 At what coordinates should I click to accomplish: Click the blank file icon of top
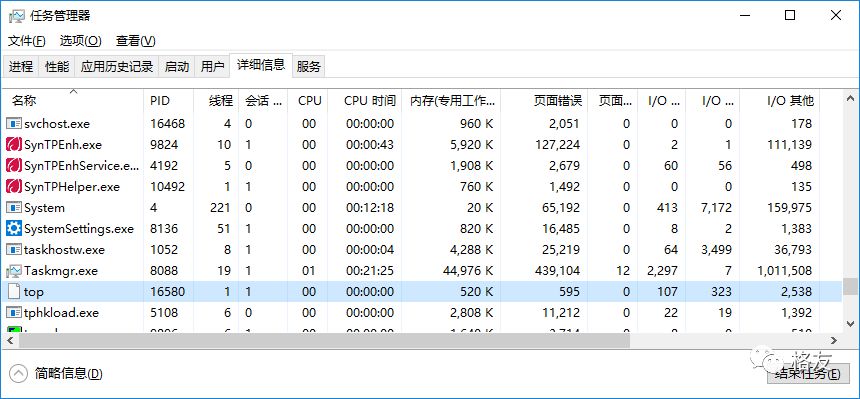pos(13,291)
